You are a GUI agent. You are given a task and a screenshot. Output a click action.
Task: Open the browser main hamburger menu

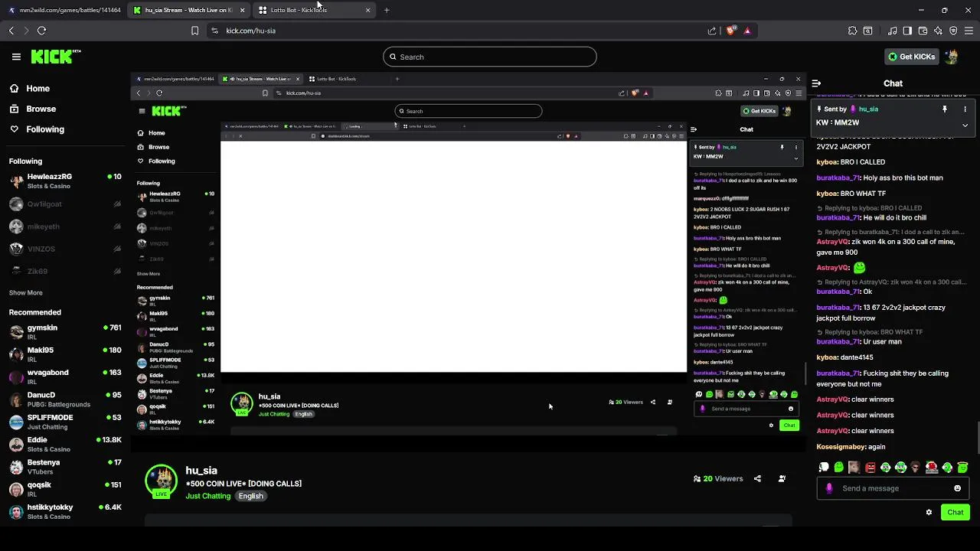pos(969,31)
